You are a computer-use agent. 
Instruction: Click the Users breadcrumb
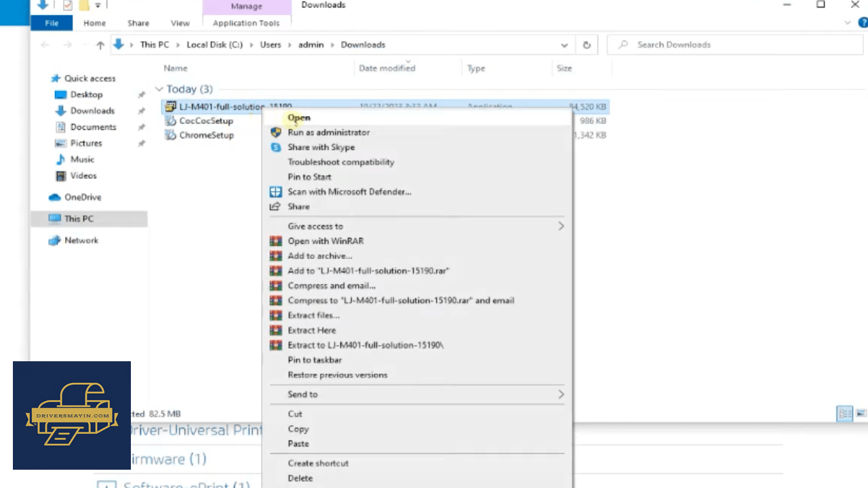tap(271, 45)
